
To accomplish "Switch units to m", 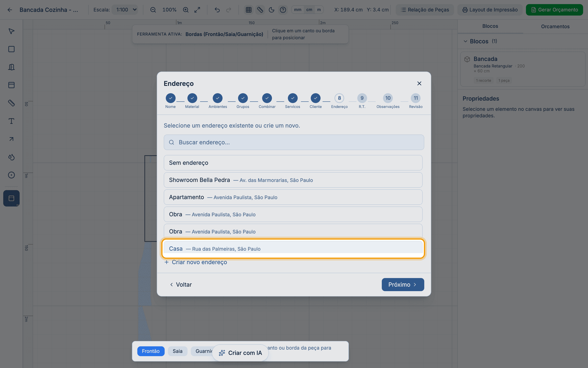I will pos(319,10).
